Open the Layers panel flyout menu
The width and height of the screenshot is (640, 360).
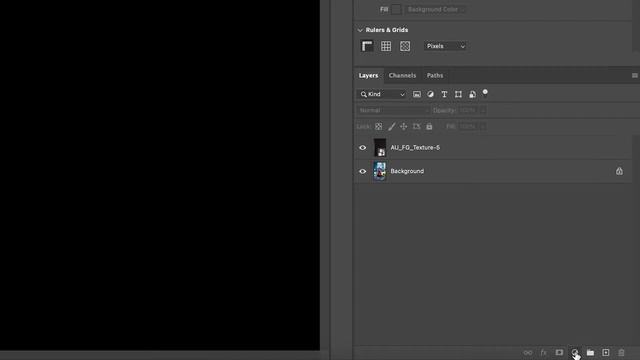pos(635,76)
